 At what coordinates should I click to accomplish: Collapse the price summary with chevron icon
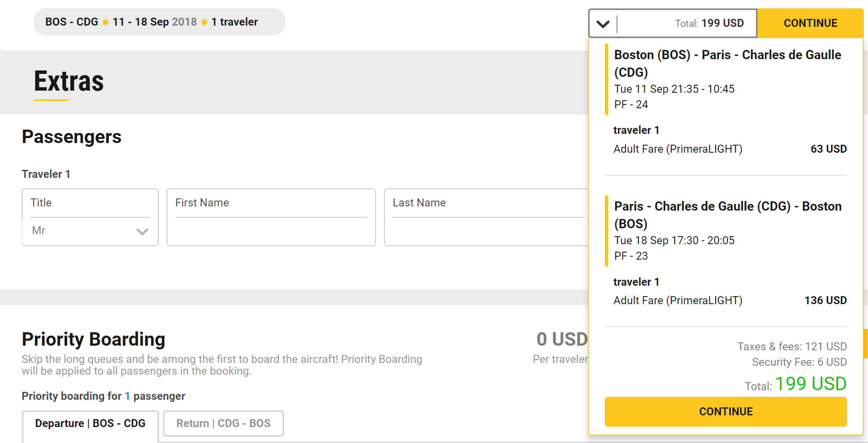(603, 23)
